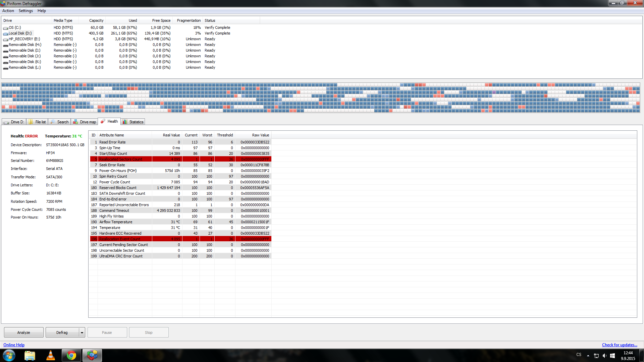The width and height of the screenshot is (644, 362).
Task: Select the Local Disk (D:) drive icon
Action: (6, 34)
